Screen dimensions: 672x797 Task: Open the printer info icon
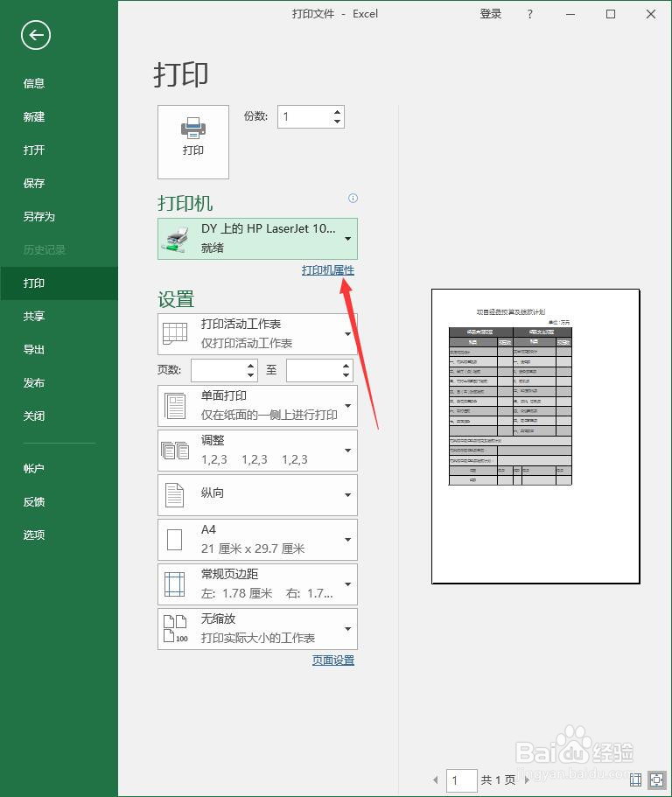(353, 199)
